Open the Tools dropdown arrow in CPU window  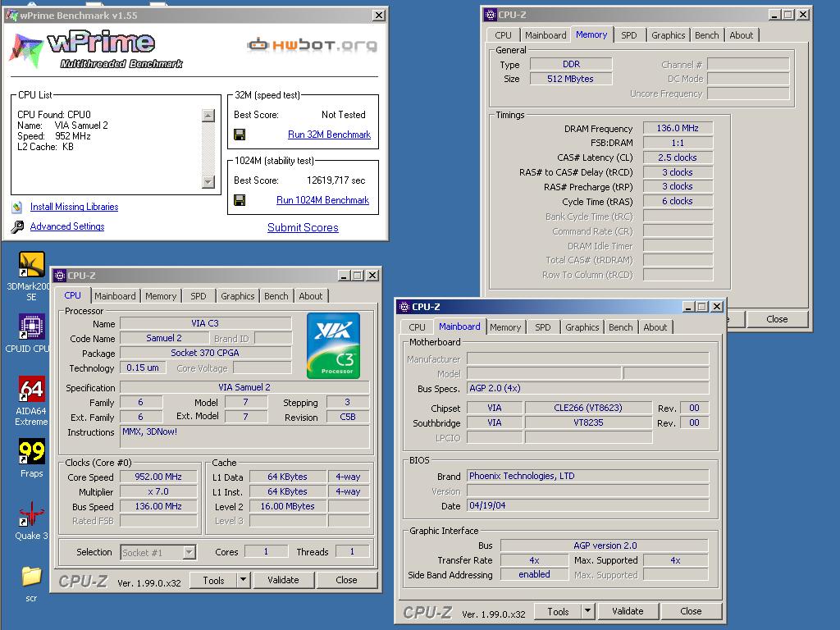pyautogui.click(x=243, y=580)
